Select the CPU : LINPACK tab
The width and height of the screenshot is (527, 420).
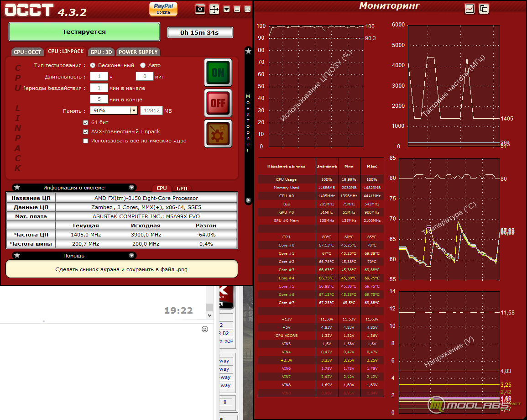coord(66,51)
